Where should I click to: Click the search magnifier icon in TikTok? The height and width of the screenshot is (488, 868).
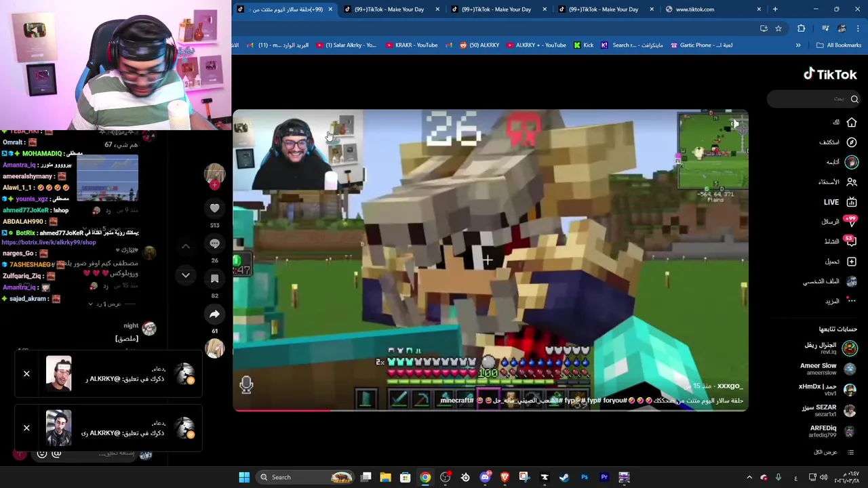854,99
